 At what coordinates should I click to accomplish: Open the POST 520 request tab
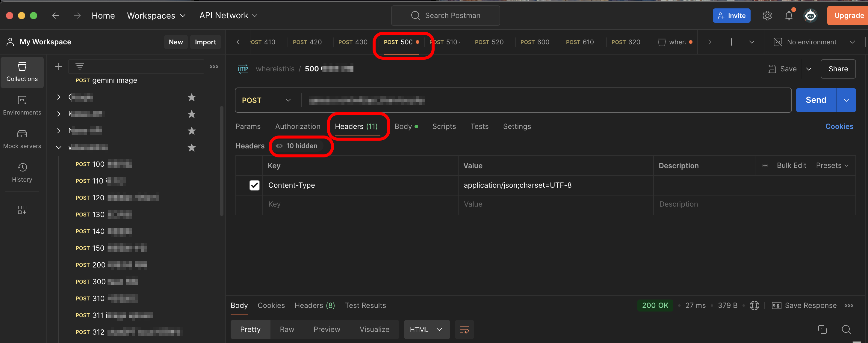(489, 42)
